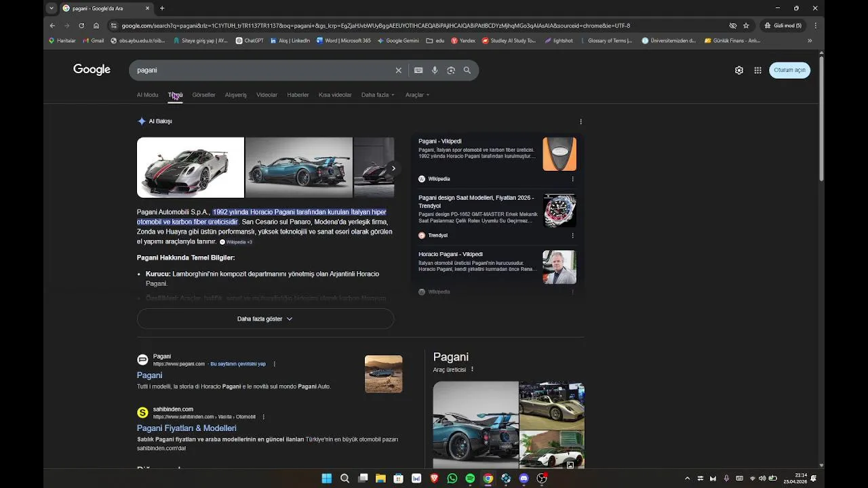Open the Gizli mod (5) incognito menu

[783, 26]
